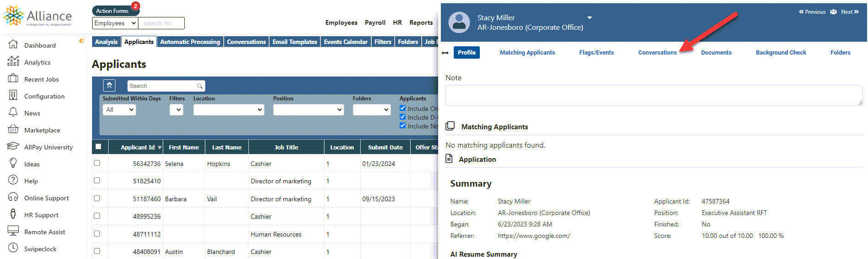Screen dimensions: 868x259
Task: Open the Payroll top menu
Action: (375, 22)
